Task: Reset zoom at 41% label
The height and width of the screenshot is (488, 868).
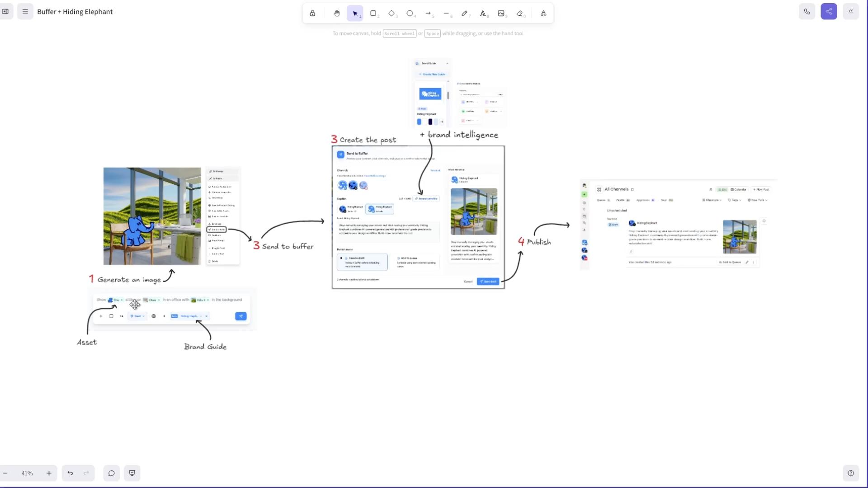Action: (27, 473)
